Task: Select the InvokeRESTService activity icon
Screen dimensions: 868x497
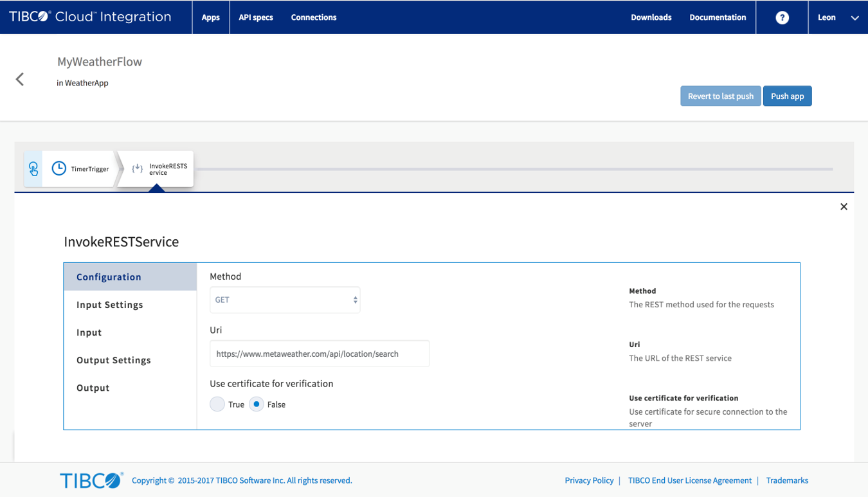Action: point(137,168)
